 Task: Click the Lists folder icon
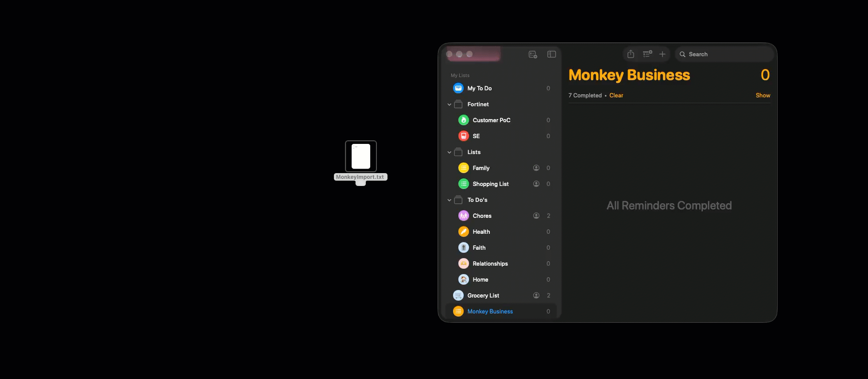(458, 152)
